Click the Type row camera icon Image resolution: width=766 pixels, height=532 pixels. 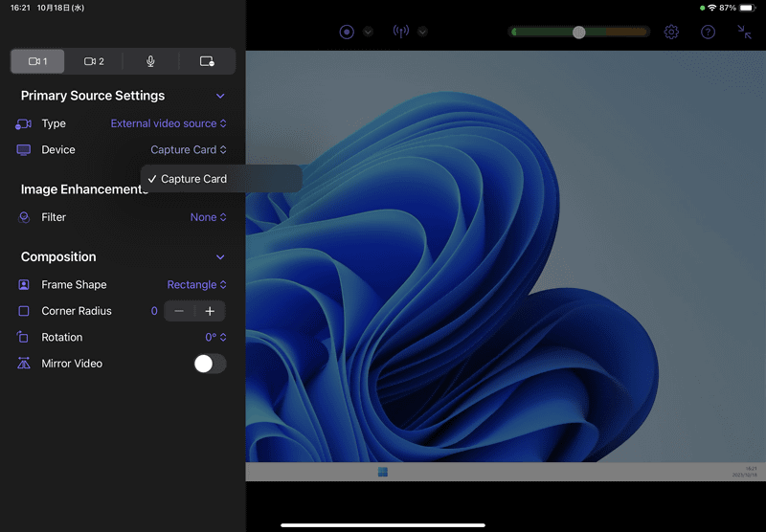coord(23,124)
